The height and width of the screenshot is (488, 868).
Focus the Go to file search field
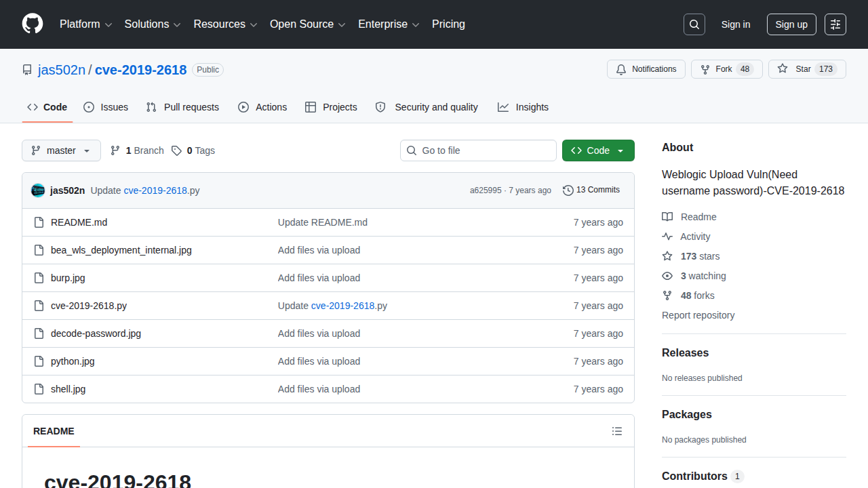pos(478,150)
